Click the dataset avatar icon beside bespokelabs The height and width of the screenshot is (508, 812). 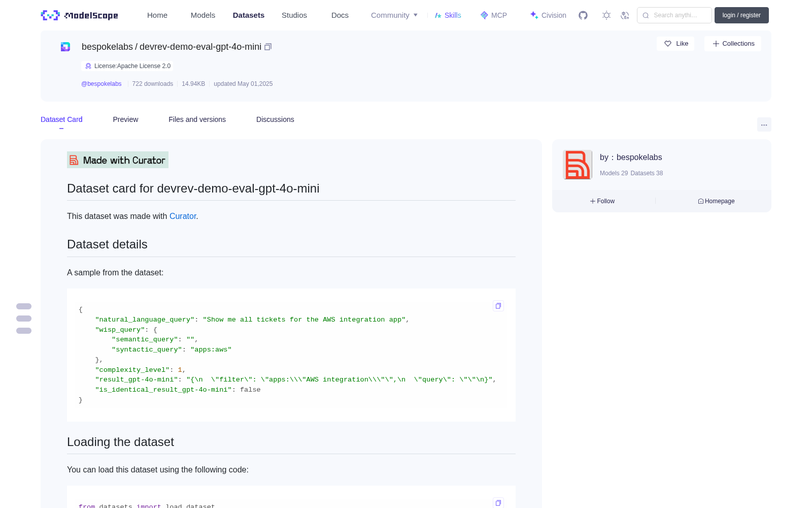[65, 47]
